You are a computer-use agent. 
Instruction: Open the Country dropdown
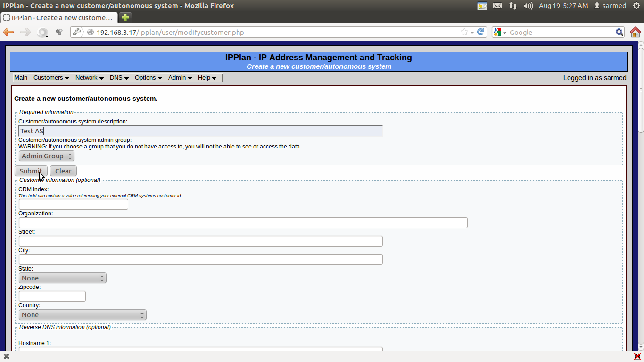click(82, 314)
